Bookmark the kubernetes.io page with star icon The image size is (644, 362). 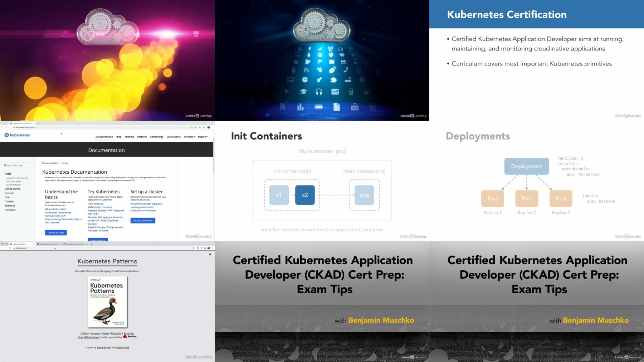click(196, 127)
